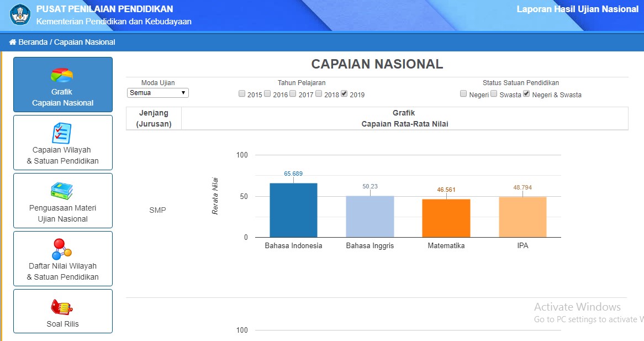Screen dimensions: 644x341
Task: Check the 2017 year checkbox
Action: pyautogui.click(x=293, y=93)
